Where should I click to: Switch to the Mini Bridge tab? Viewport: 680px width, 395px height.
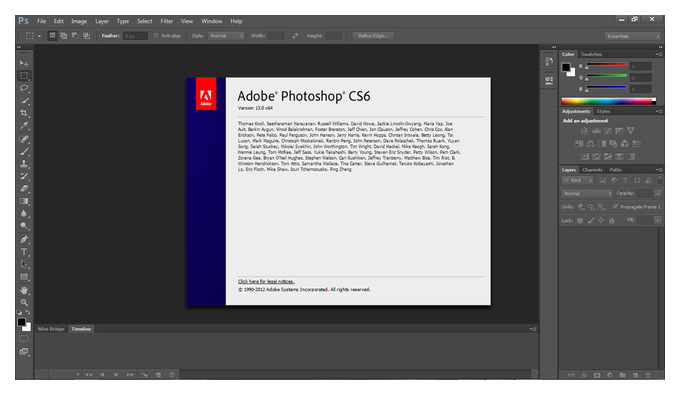(51, 329)
